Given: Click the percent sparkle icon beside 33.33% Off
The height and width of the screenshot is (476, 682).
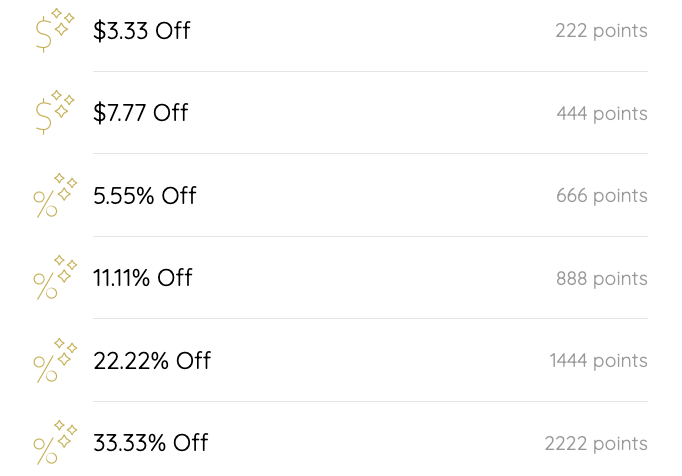Looking at the screenshot, I should coord(55,442).
